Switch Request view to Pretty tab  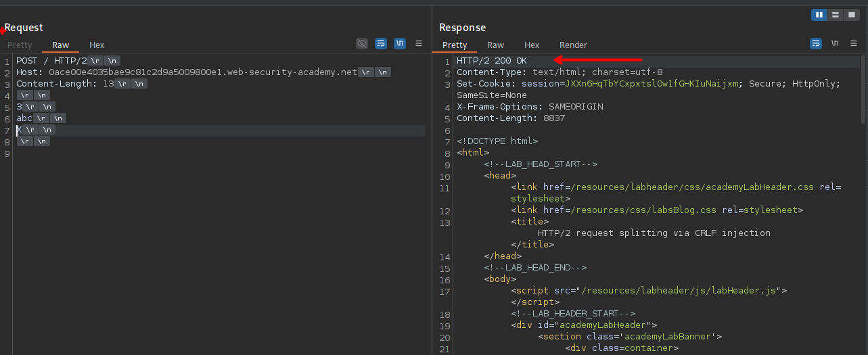[x=20, y=45]
